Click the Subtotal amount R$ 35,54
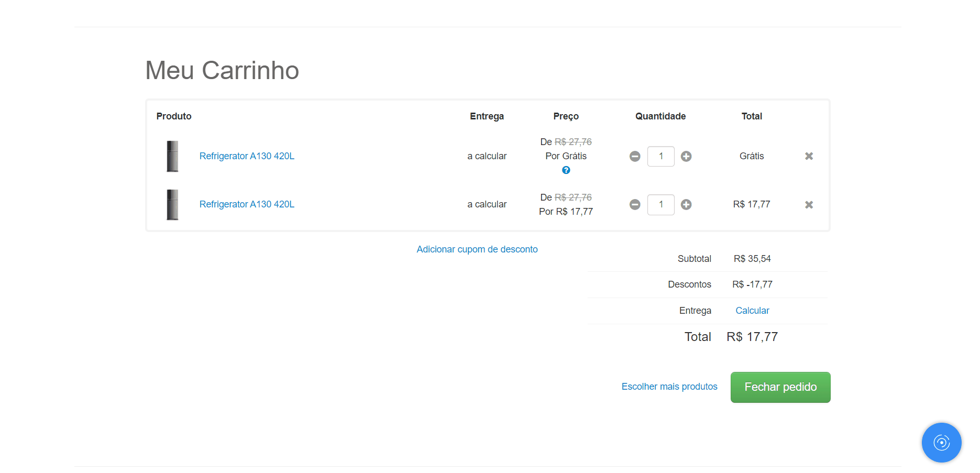The width and height of the screenshot is (980, 473). click(x=752, y=258)
